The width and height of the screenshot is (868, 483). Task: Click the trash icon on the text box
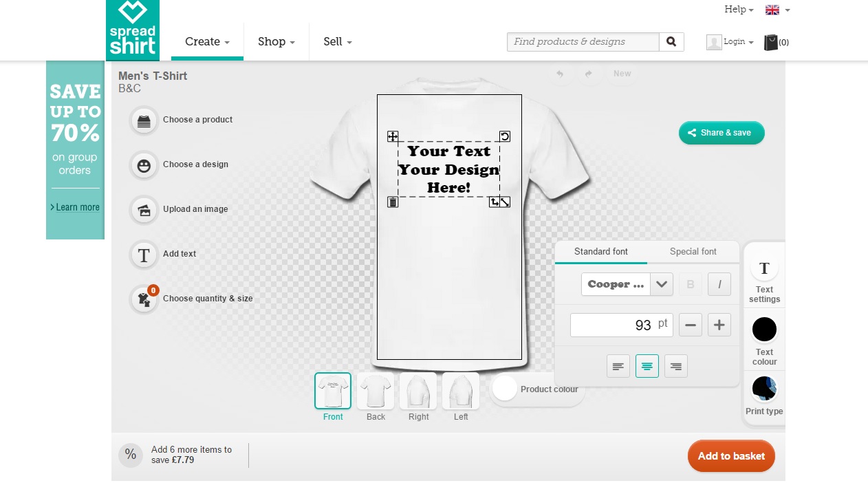pyautogui.click(x=393, y=202)
